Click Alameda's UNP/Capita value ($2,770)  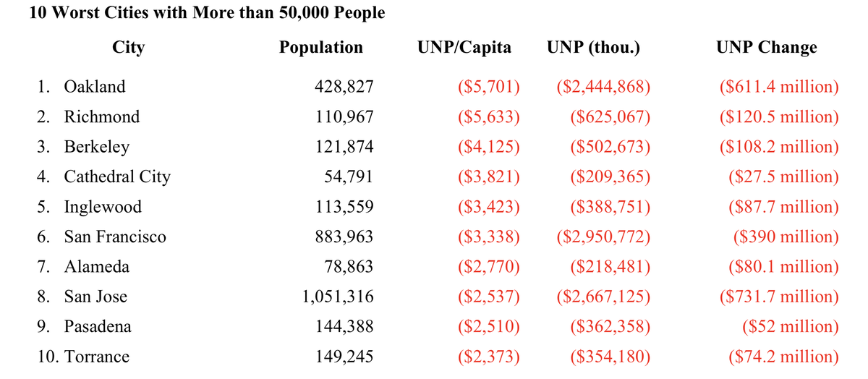tap(490, 267)
